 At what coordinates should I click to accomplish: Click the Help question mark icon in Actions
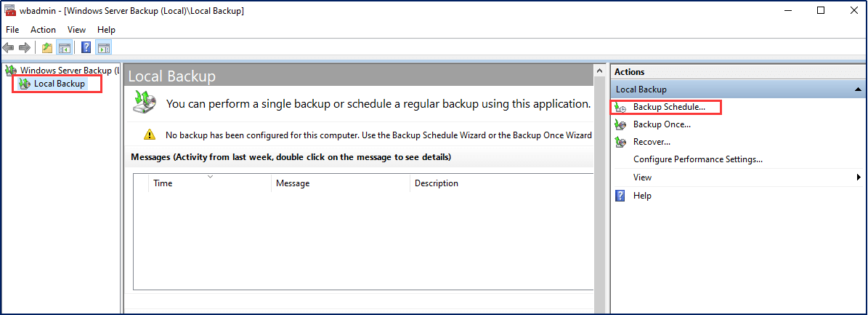pos(620,196)
